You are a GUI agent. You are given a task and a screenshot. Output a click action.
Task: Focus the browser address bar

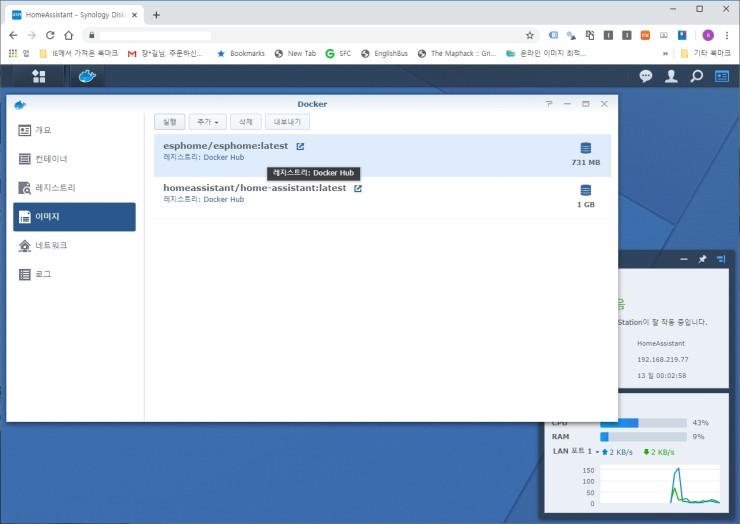pos(311,35)
